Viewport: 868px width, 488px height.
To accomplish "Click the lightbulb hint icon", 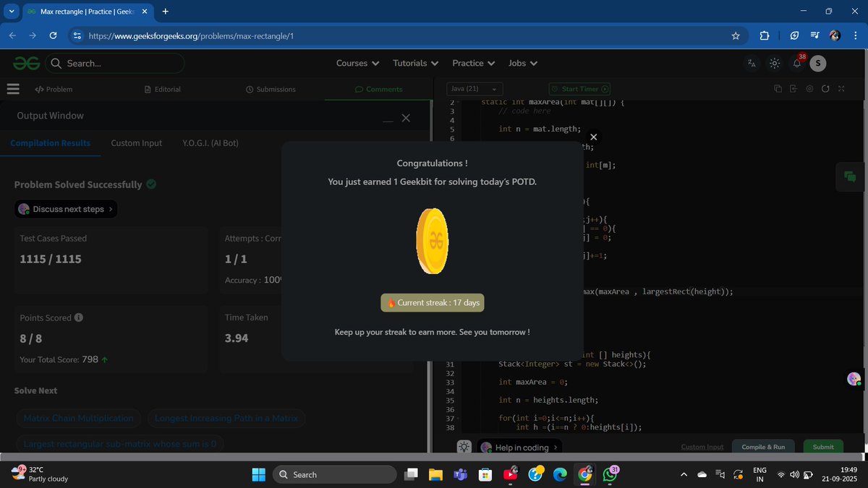I will (464, 447).
